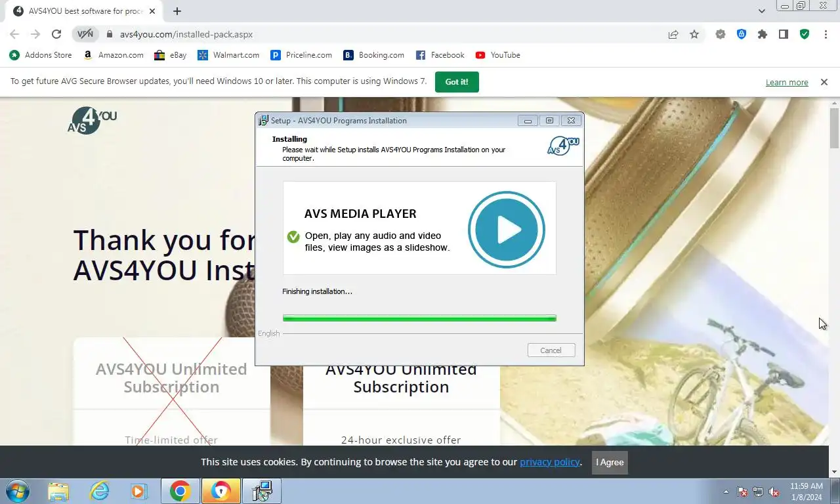The image size is (840, 504).
Task: Click the AVS4YOU site logo
Action: [x=93, y=120]
